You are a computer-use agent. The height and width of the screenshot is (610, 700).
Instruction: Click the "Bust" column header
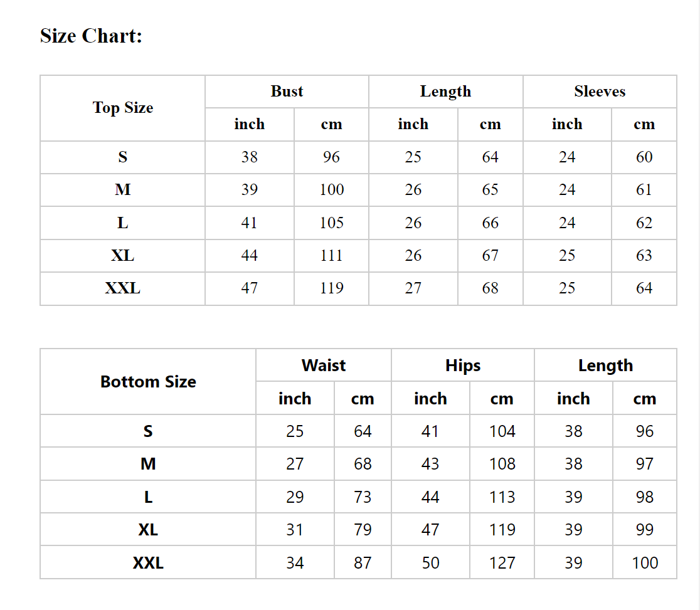tap(287, 92)
